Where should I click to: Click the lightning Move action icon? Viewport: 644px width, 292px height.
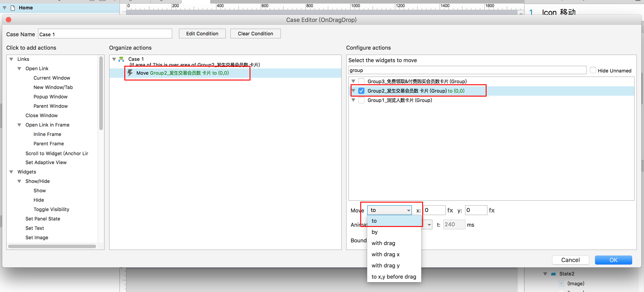tap(130, 73)
